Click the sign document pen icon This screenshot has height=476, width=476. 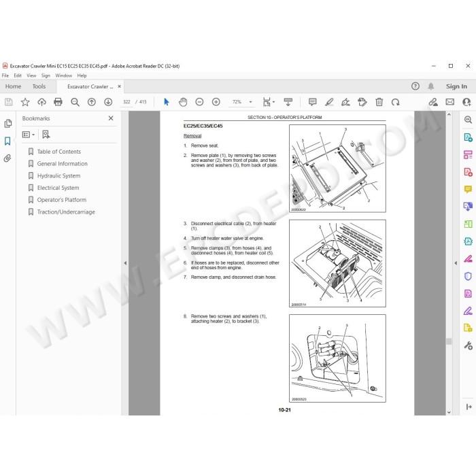345,102
